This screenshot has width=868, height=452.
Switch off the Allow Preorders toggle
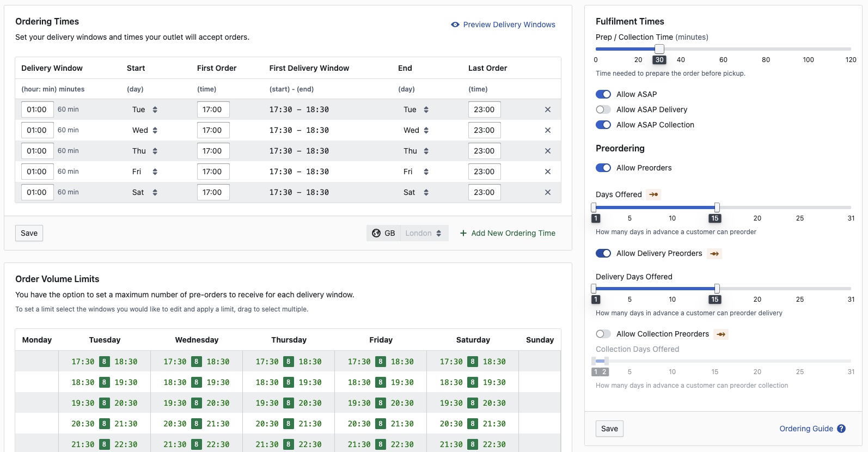click(x=603, y=168)
